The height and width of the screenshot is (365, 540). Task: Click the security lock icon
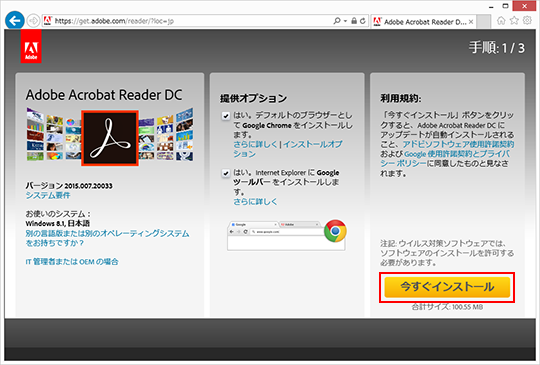[x=354, y=21]
